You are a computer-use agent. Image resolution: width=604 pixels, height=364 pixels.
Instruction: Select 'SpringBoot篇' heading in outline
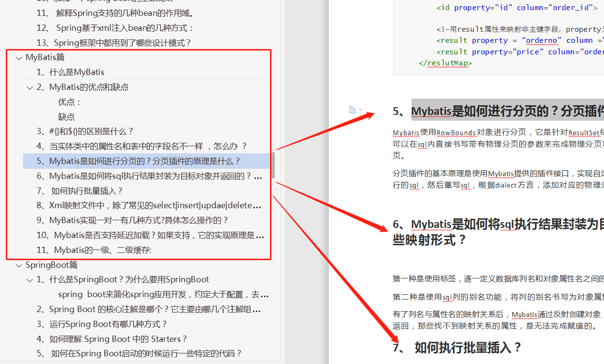click(x=51, y=265)
